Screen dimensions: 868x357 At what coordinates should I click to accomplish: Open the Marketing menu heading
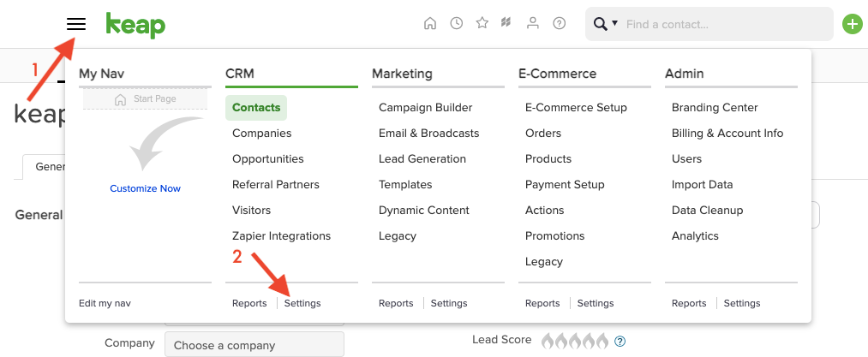coord(402,73)
